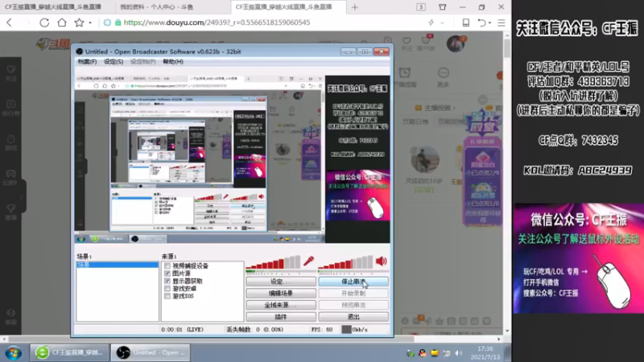Click the lightning speed-mode icon in address bar
This screenshot has height=362, width=644.
431,23
